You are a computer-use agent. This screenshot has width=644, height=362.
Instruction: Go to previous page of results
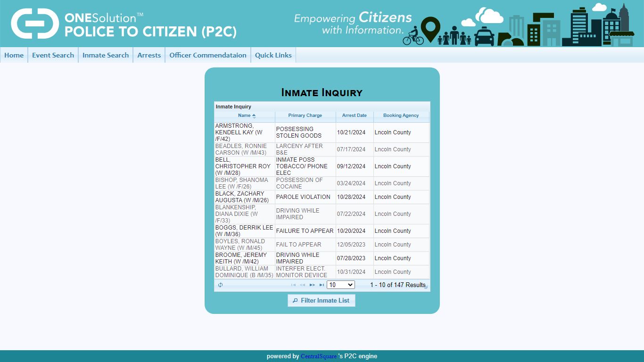[303, 285]
